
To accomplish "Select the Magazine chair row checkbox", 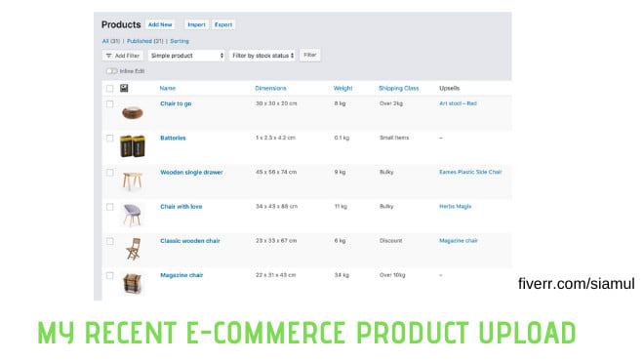I will click(109, 275).
